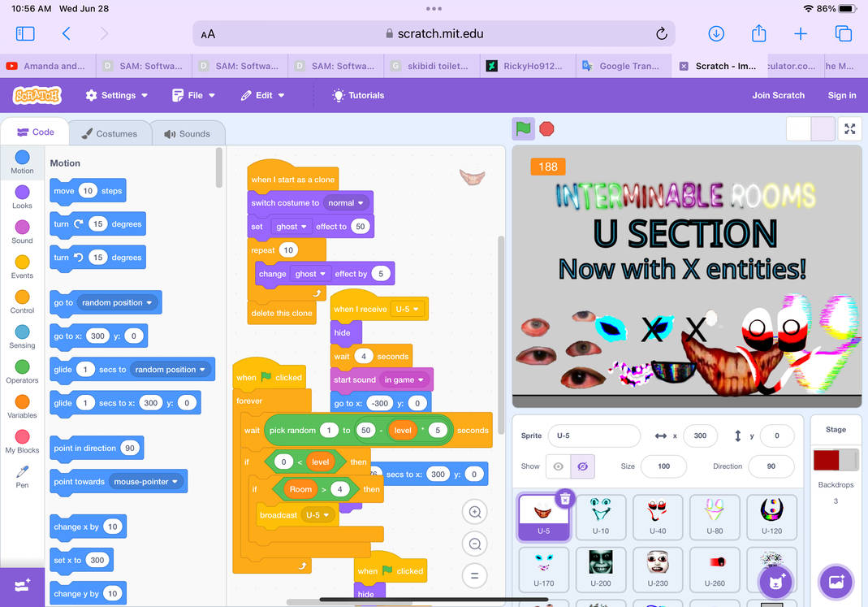Delete the U-5 sprite with trash icon

coord(564,499)
